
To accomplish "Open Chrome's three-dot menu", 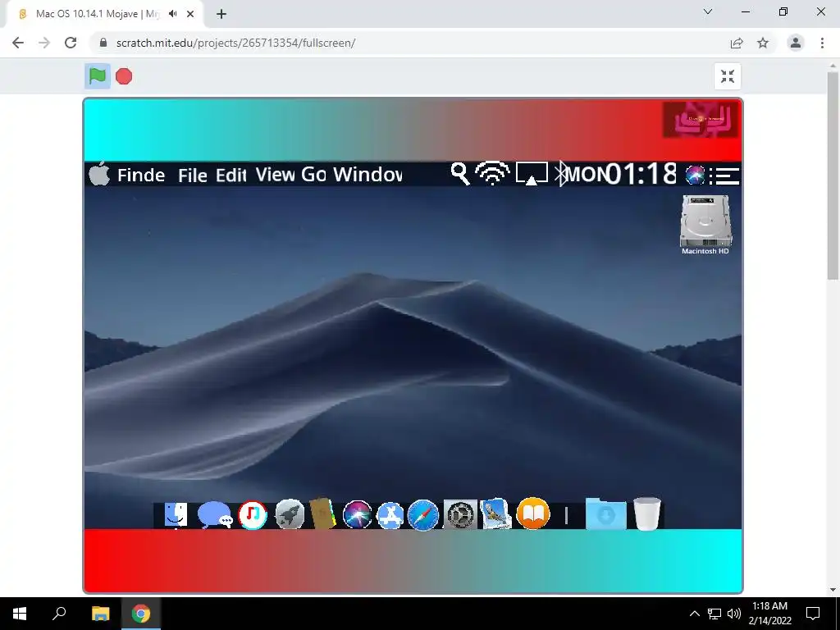I will [822, 43].
